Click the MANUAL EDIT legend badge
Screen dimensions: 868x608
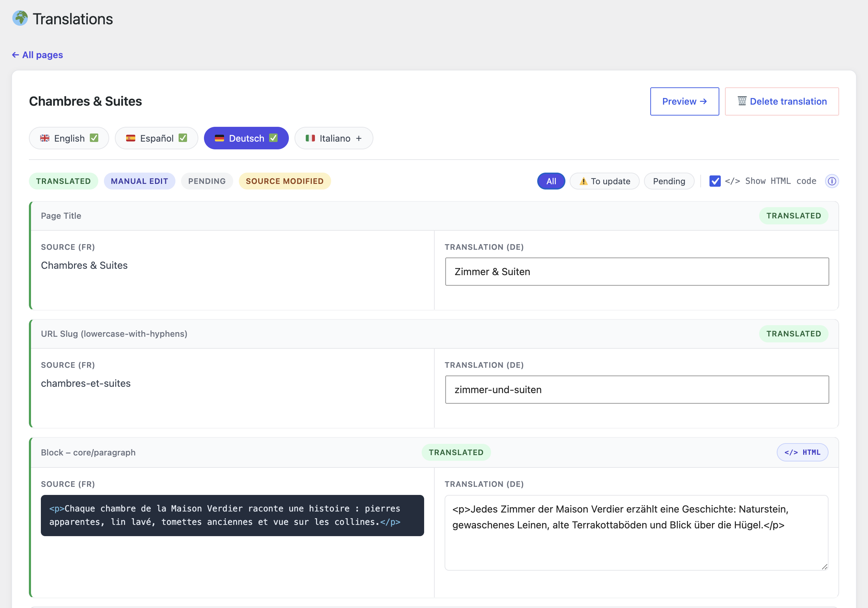139,181
